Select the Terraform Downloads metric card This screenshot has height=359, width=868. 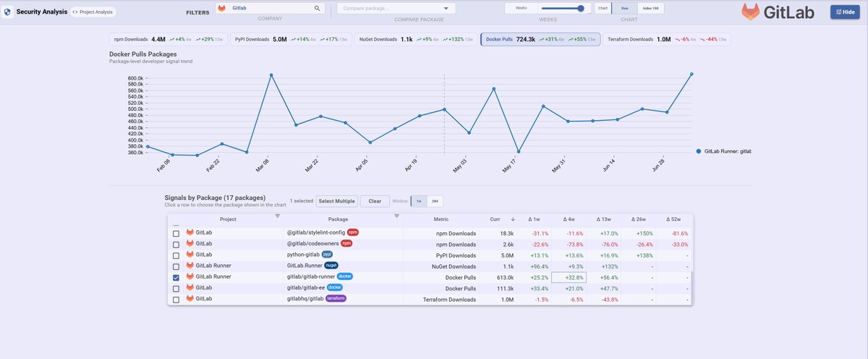[x=668, y=40]
